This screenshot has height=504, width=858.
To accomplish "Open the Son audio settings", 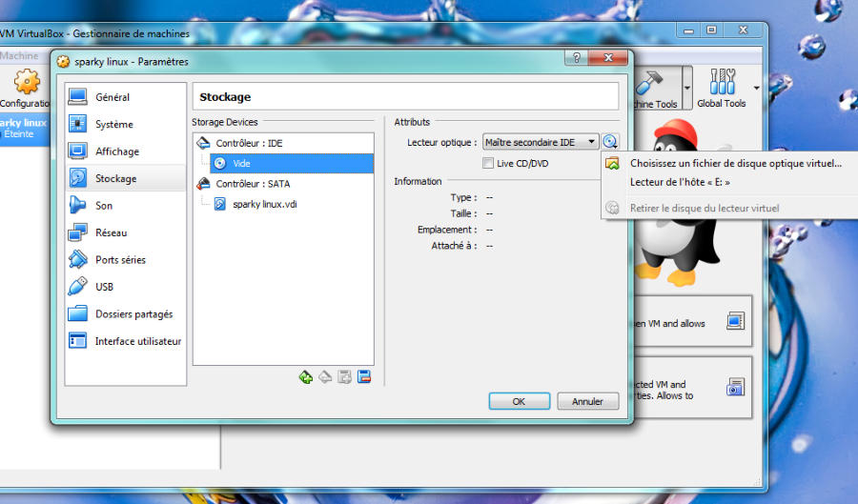I will (125, 206).
